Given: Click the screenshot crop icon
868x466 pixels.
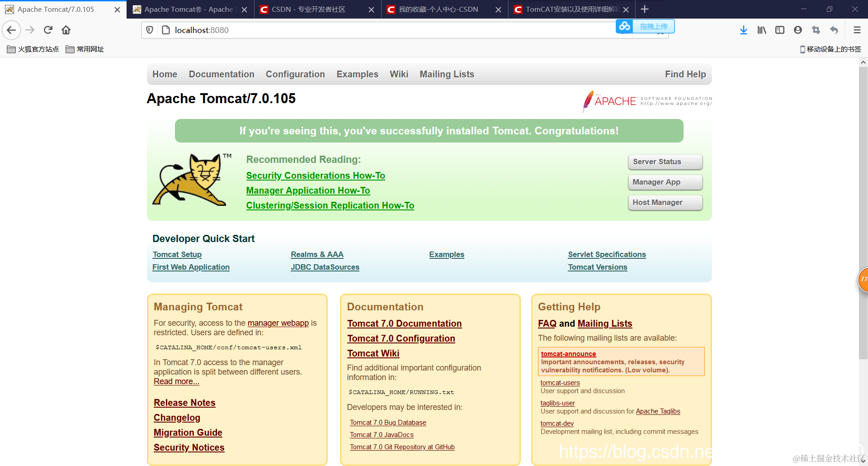Looking at the screenshot, I should click(816, 30).
